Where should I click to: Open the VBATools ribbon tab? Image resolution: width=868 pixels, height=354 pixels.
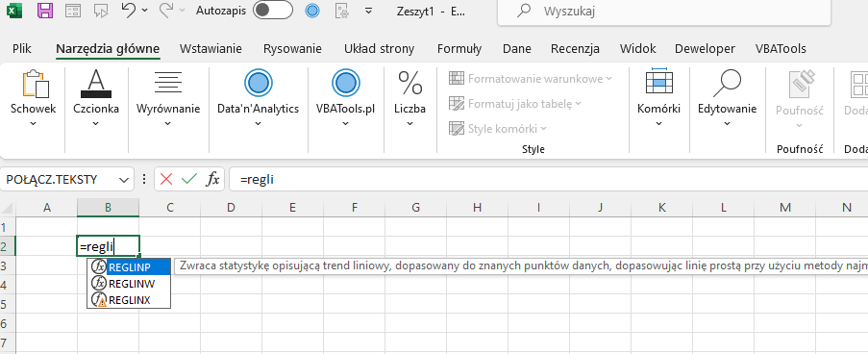tap(781, 49)
